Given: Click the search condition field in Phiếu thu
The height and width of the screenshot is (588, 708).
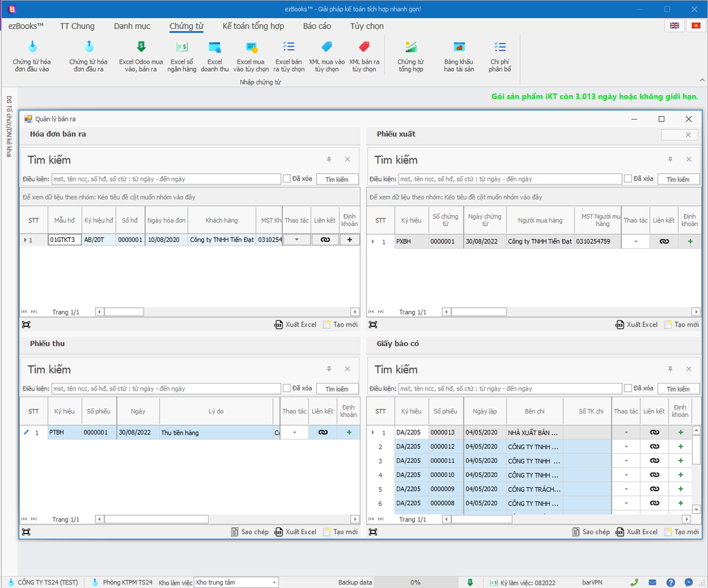Looking at the screenshot, I should coord(166,388).
